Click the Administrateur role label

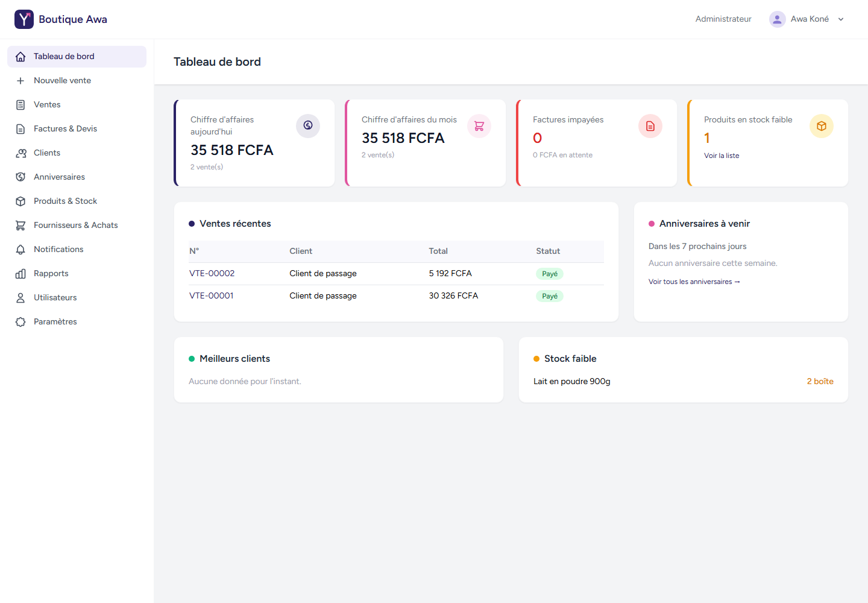click(723, 19)
